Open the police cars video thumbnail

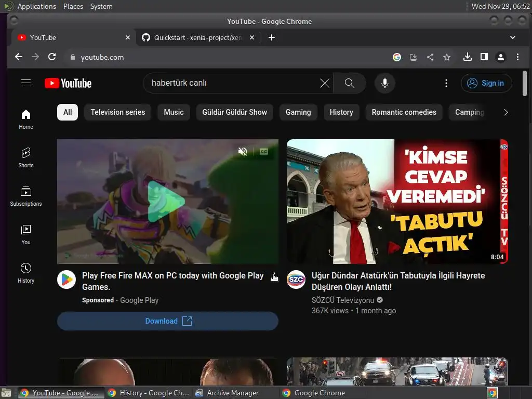[x=397, y=371]
